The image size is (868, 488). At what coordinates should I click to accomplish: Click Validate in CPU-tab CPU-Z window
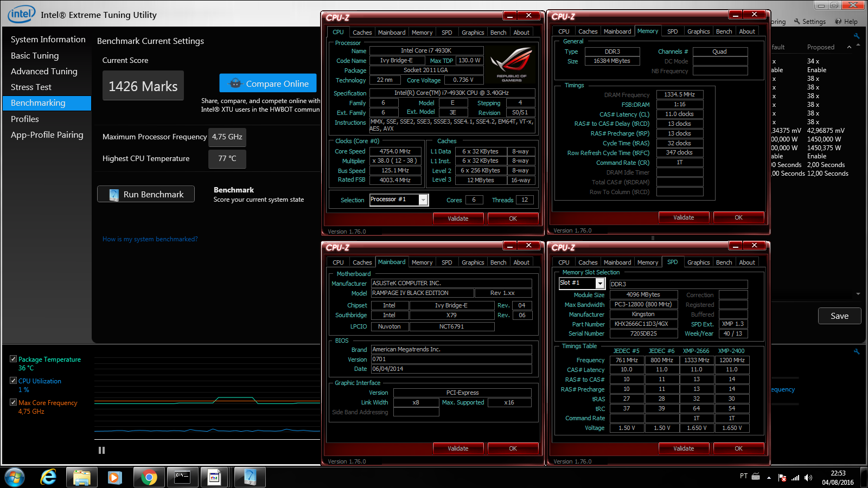pos(458,219)
